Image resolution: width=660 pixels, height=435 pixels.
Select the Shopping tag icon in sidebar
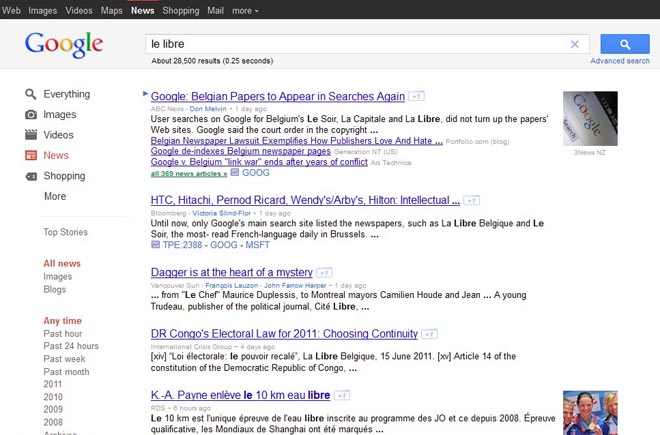pyautogui.click(x=31, y=176)
